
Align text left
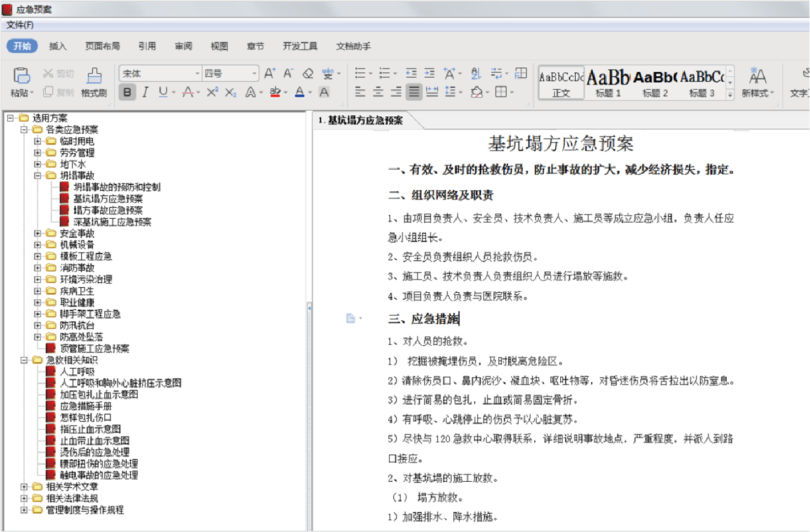(360, 92)
